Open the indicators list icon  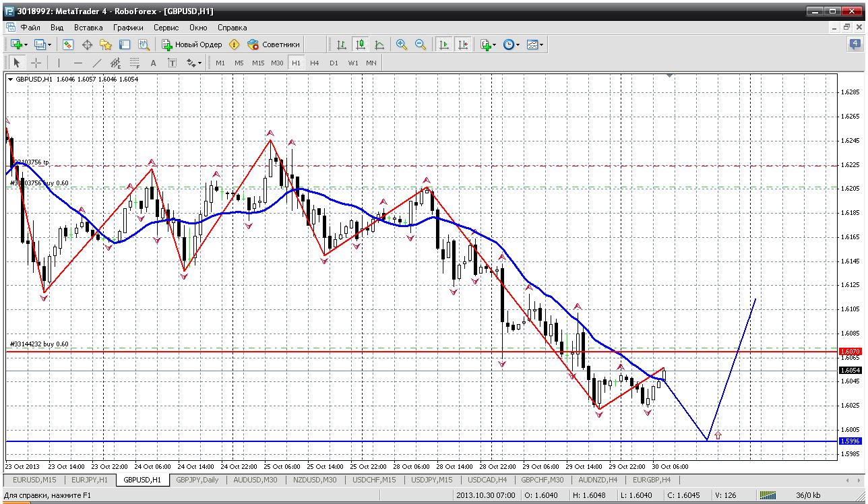(485, 44)
